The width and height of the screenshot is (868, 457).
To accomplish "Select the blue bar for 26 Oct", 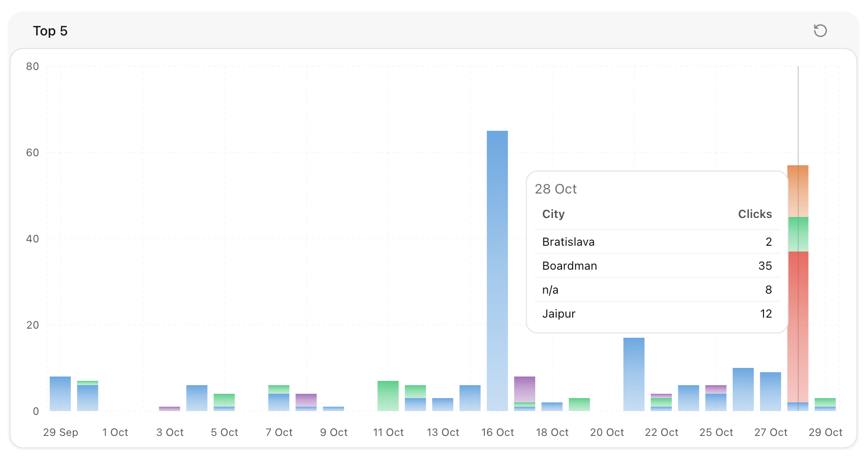I will [x=743, y=389].
